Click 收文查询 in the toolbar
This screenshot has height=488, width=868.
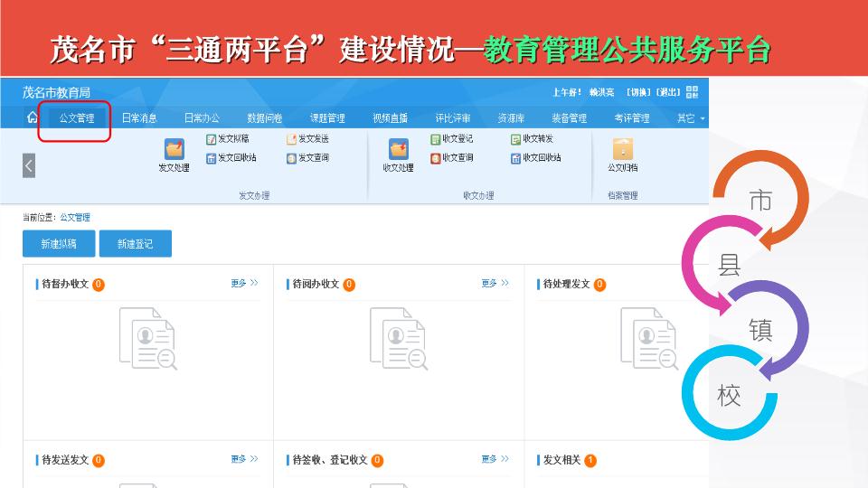451,158
